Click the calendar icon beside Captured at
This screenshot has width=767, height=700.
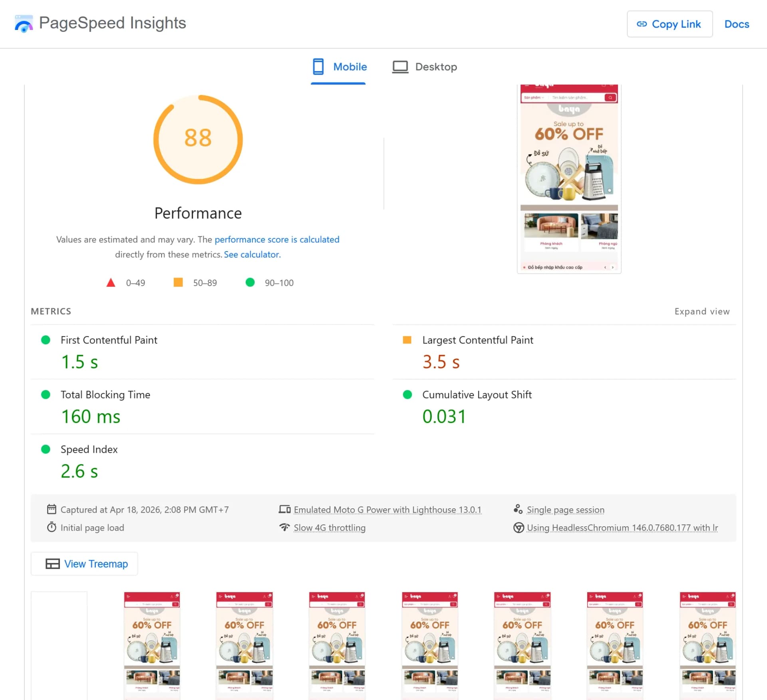coord(52,509)
